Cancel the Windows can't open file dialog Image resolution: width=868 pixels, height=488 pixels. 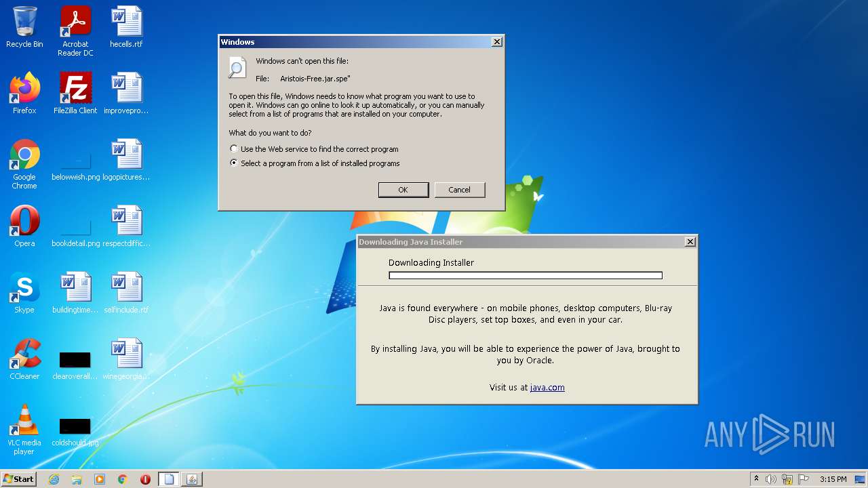click(x=459, y=190)
